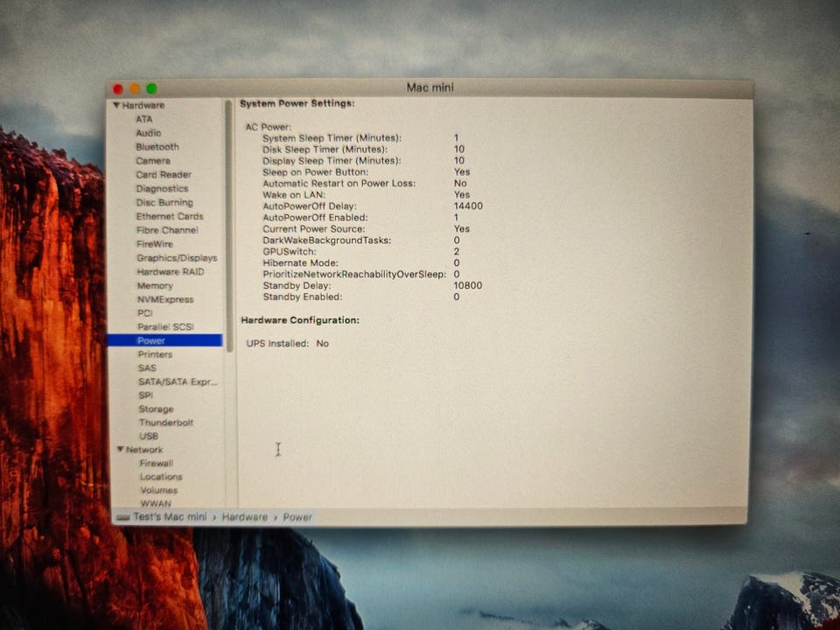Viewport: 840px width, 630px height.
Task: Click Sleep on Power Button row
Action: 367,172
